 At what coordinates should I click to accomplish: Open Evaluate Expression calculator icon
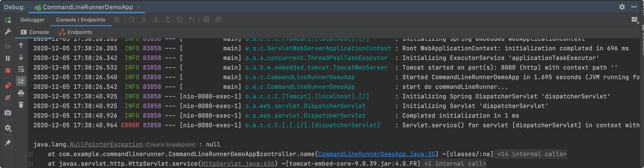click(206, 19)
